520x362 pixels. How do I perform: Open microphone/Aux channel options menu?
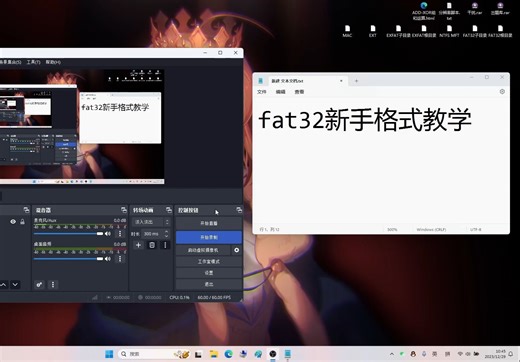tap(120, 234)
